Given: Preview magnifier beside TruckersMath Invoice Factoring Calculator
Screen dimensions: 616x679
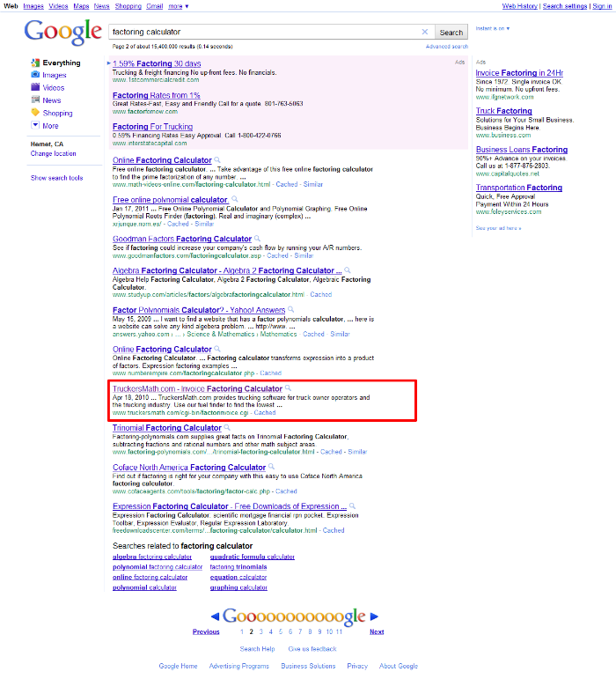Looking at the screenshot, I should [288, 388].
